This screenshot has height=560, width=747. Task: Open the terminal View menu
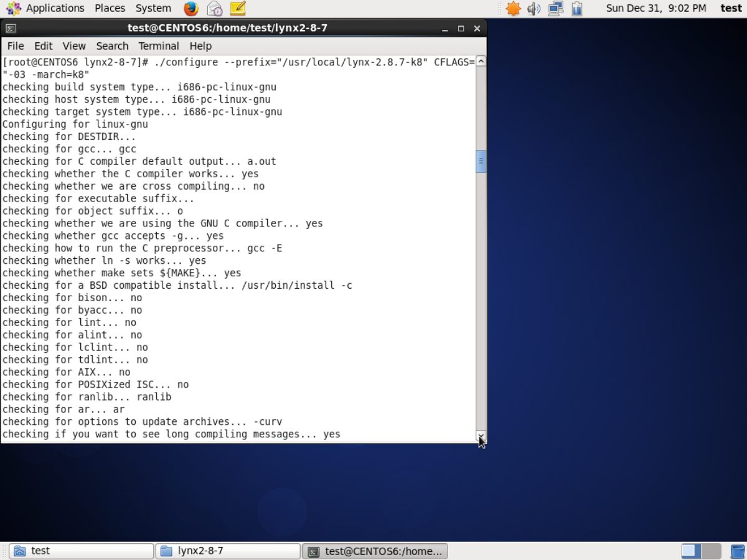(74, 46)
